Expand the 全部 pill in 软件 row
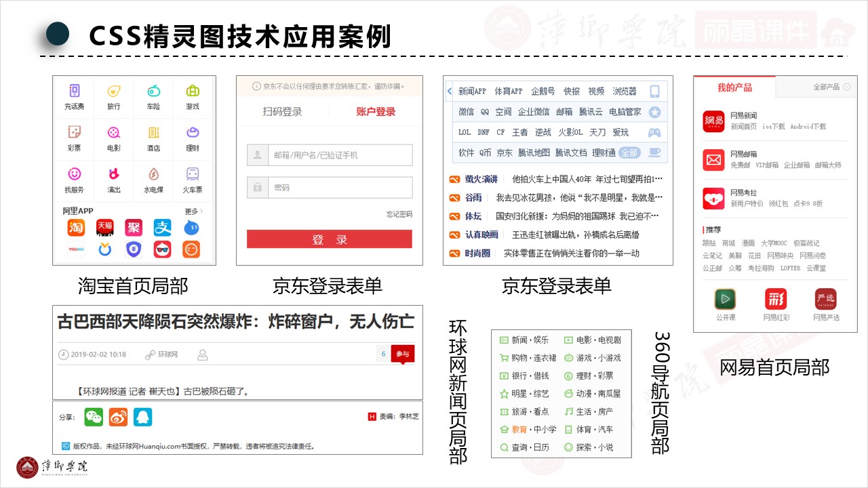The height and width of the screenshot is (488, 868). pos(629,152)
